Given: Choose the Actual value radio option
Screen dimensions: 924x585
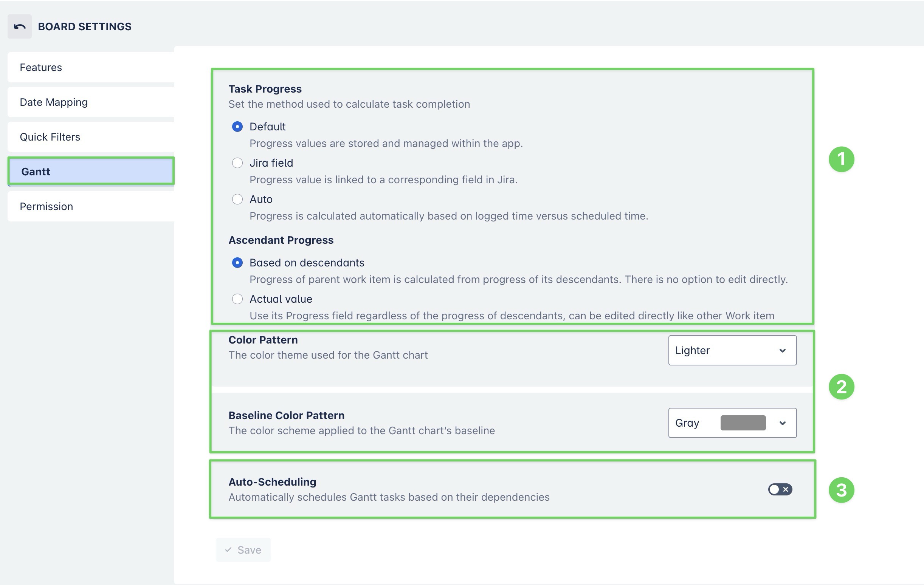Looking at the screenshot, I should [237, 299].
